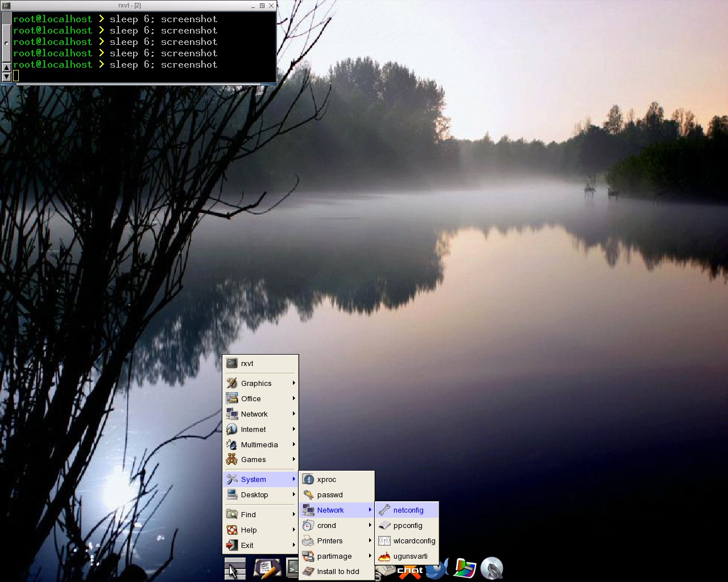This screenshot has height=582, width=728.
Task: Select Install to hdd entry
Action: pos(337,571)
